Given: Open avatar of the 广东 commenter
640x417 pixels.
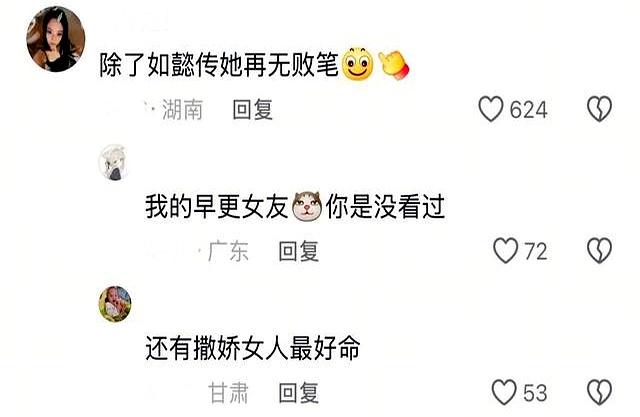Looking at the screenshot, I should 114,162.
